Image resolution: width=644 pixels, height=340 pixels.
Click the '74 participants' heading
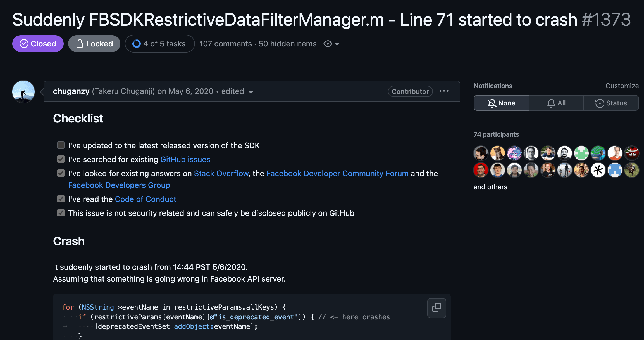496,134
